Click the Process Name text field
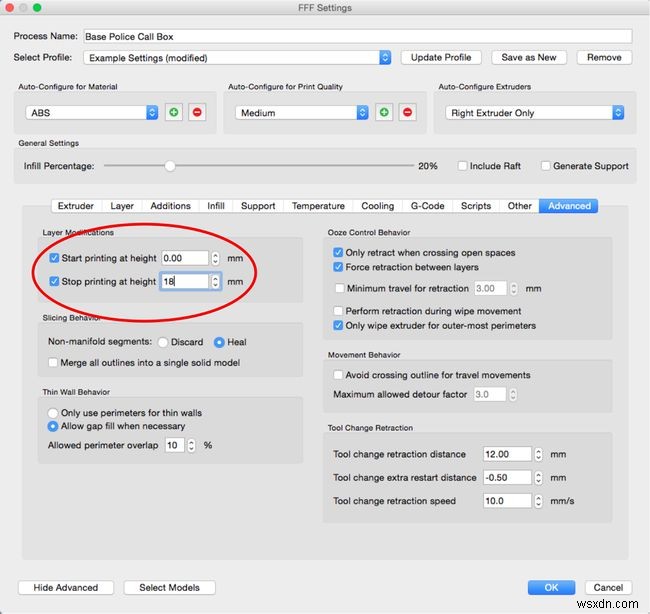The width and height of the screenshot is (650, 614). [x=358, y=36]
